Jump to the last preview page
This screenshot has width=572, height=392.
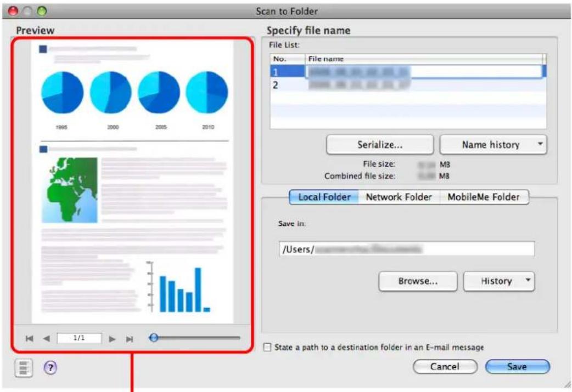(129, 339)
